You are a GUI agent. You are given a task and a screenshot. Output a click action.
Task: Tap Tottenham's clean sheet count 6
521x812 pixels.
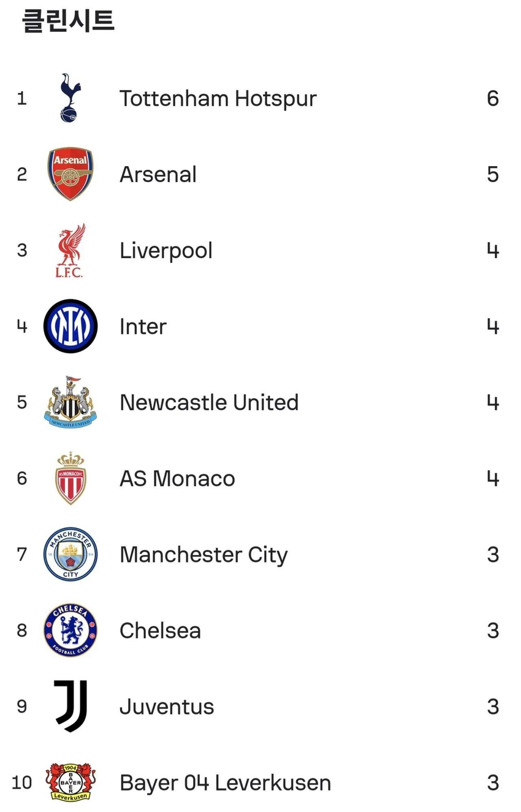(x=493, y=99)
